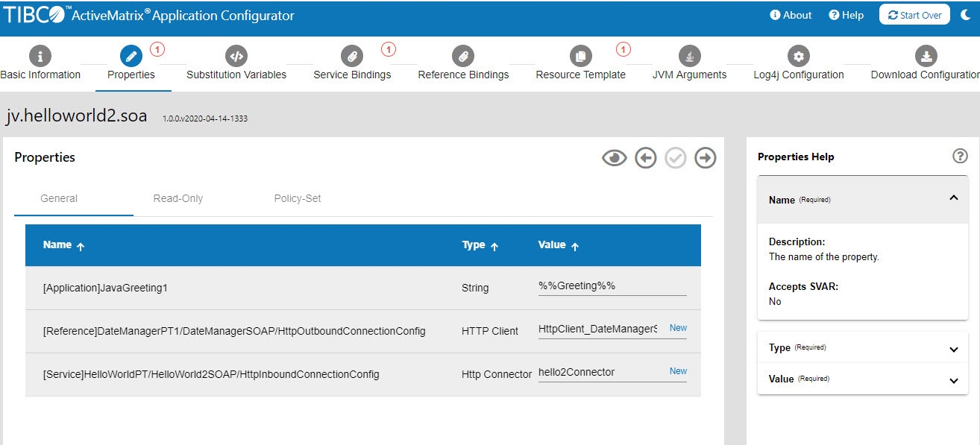Image resolution: width=980 pixels, height=445 pixels.
Task: Click the Start Over button
Action: pos(914,15)
